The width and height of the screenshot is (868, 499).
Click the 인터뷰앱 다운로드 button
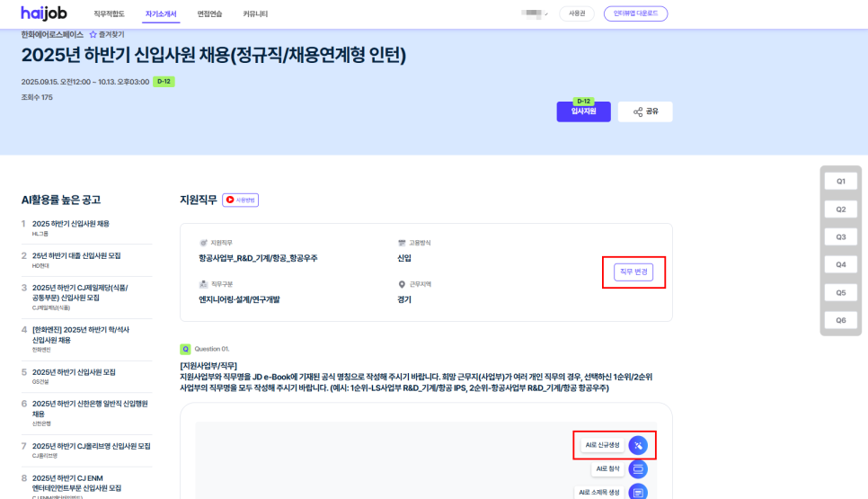tap(635, 13)
